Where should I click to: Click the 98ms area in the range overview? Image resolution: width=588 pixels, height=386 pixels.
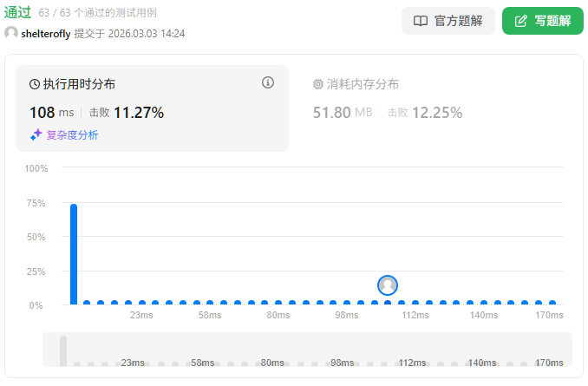[342, 362]
